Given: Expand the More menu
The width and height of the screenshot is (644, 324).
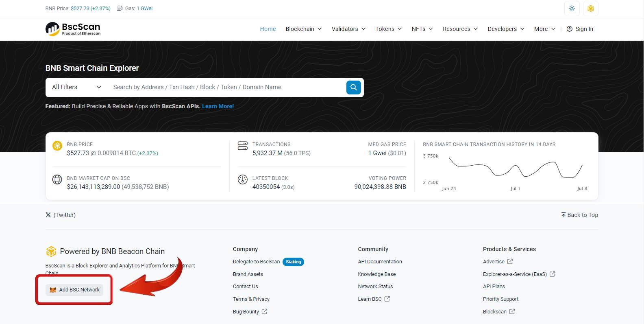Looking at the screenshot, I should [545, 29].
